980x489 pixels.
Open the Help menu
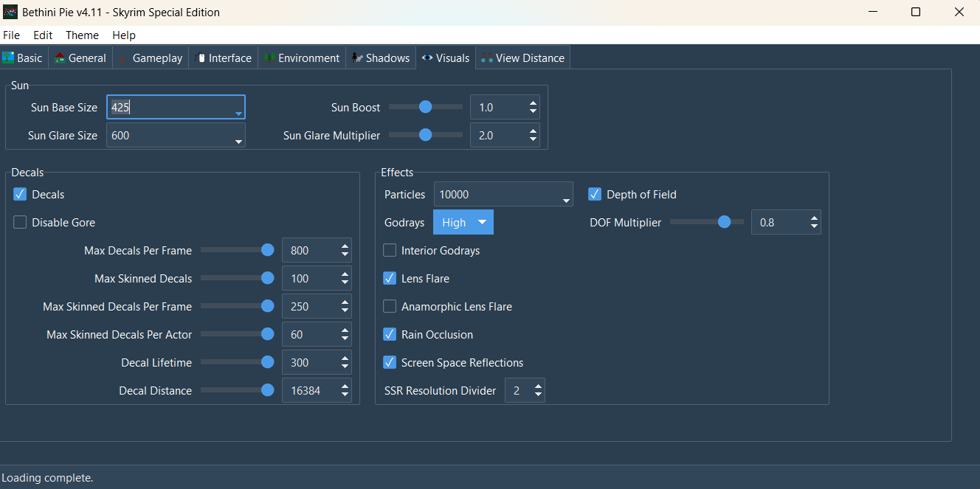(124, 35)
